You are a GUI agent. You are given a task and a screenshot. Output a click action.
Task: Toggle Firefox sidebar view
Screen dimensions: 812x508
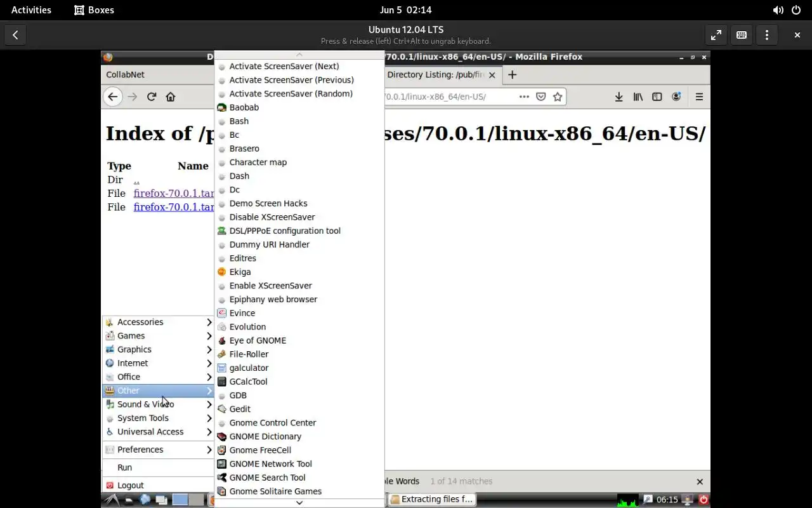(657, 97)
